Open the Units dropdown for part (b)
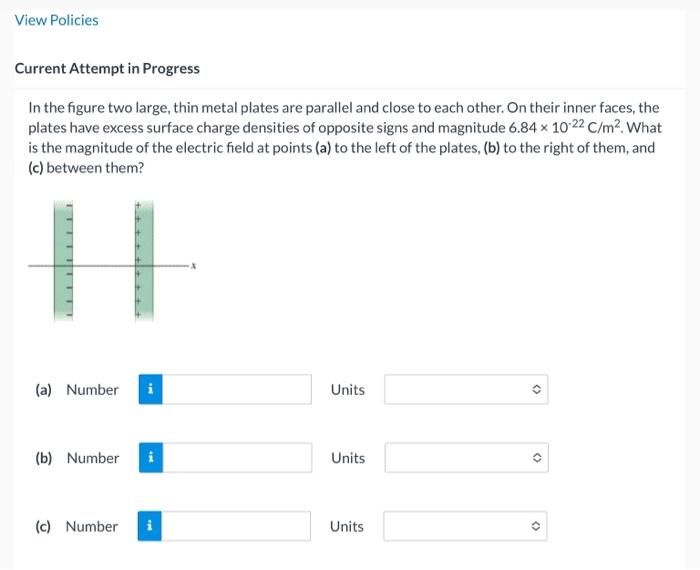The image size is (700, 570). click(x=467, y=458)
